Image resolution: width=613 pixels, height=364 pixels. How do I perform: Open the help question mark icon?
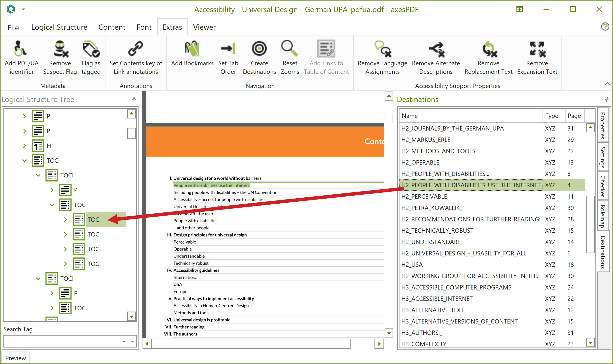(605, 27)
